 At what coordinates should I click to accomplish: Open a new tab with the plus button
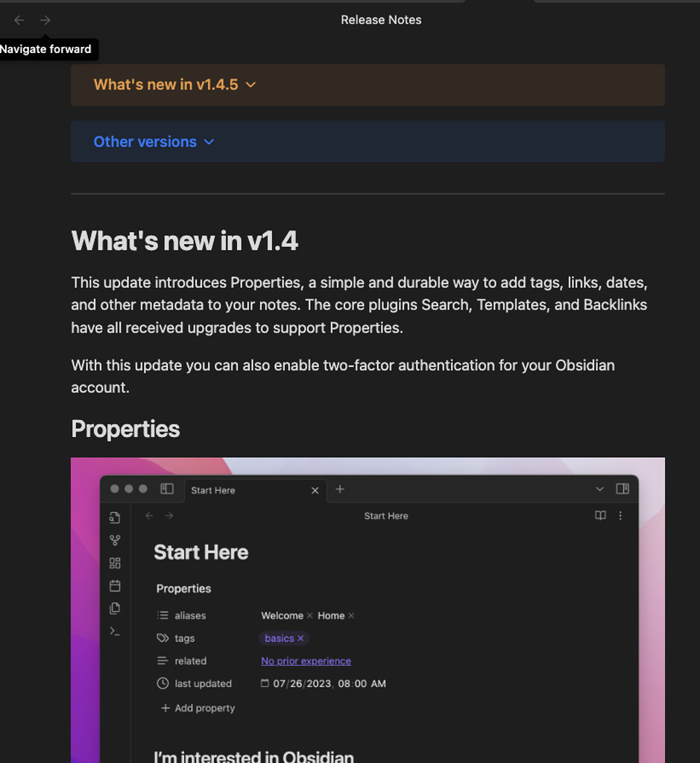(x=340, y=489)
